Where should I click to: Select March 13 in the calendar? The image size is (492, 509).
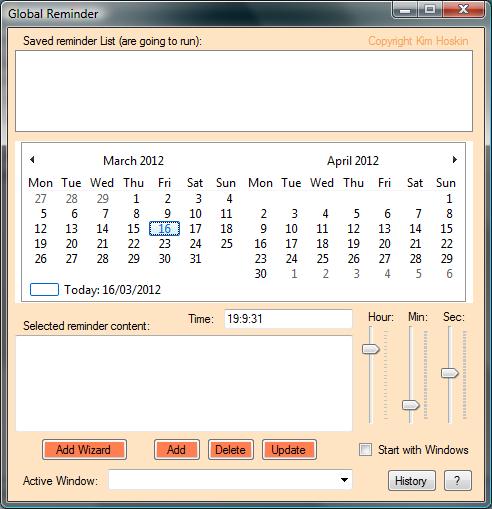tap(71, 229)
